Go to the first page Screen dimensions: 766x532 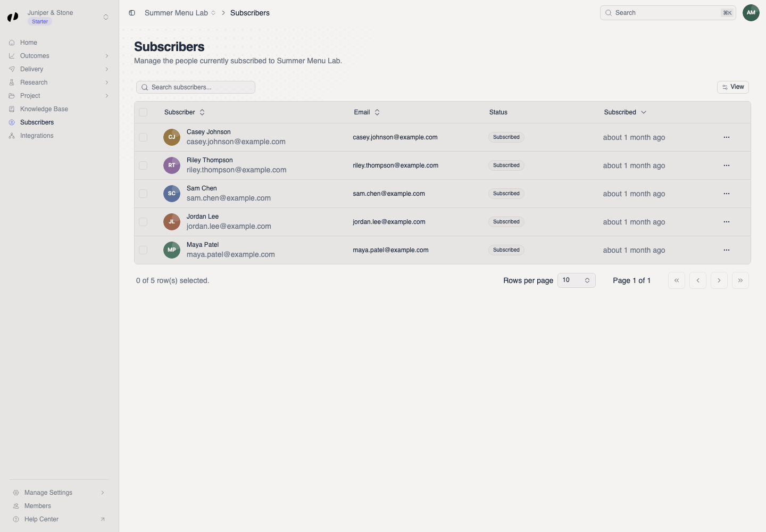[x=677, y=280]
